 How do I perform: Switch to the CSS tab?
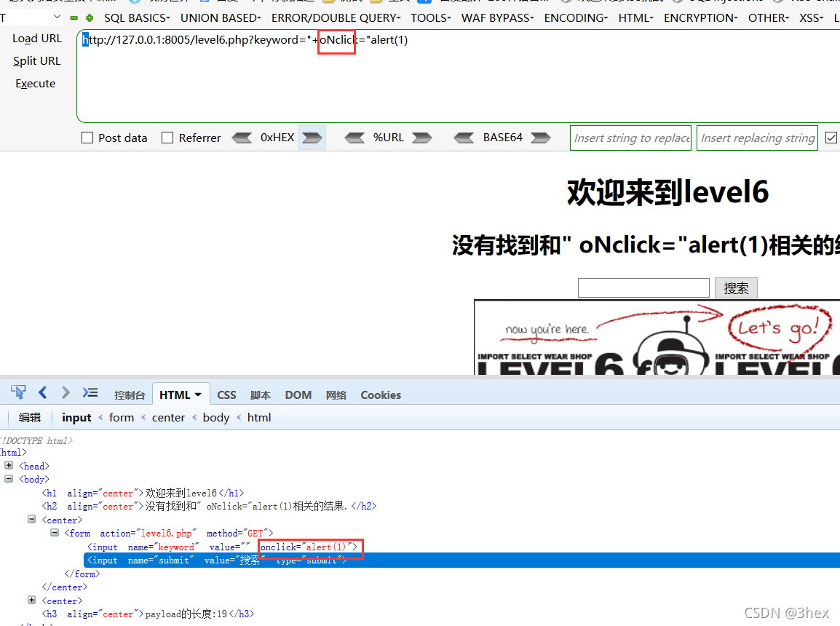(x=226, y=395)
